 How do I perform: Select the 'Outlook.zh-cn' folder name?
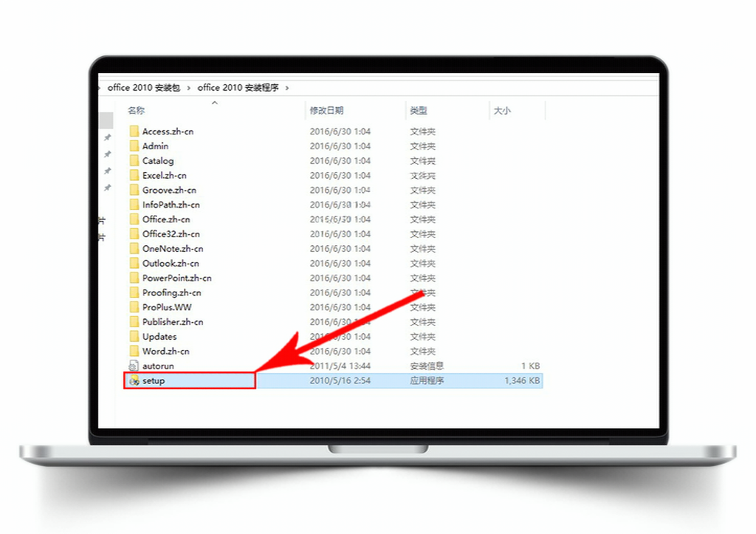click(x=171, y=264)
